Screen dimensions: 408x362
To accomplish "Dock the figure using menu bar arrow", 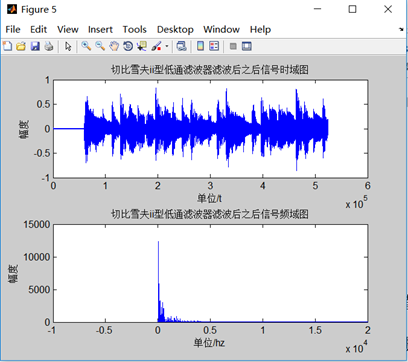I will [401, 30].
